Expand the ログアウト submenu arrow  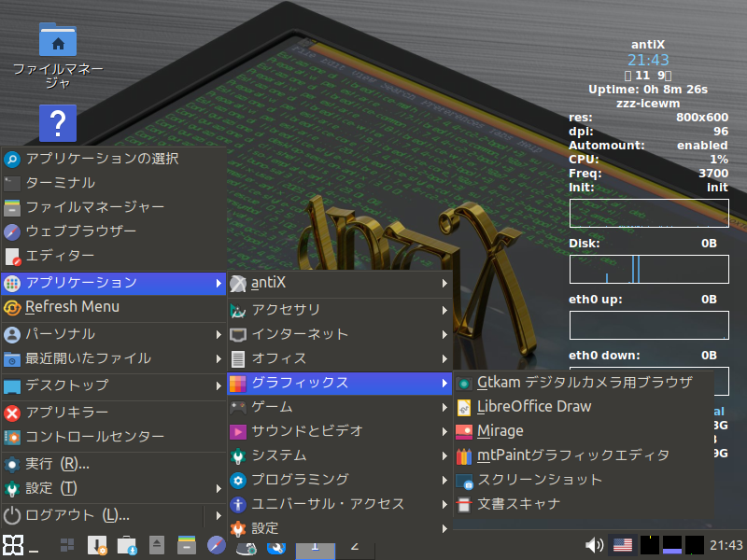click(x=218, y=515)
